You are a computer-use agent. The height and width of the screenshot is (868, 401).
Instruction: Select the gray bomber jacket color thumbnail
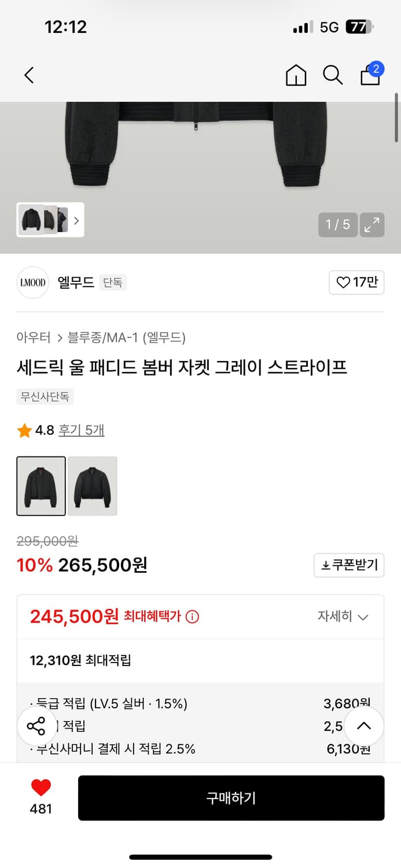92,486
